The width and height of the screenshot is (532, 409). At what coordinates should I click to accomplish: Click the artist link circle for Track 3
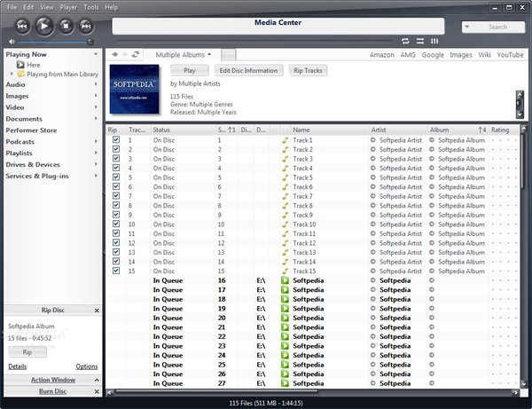373,159
